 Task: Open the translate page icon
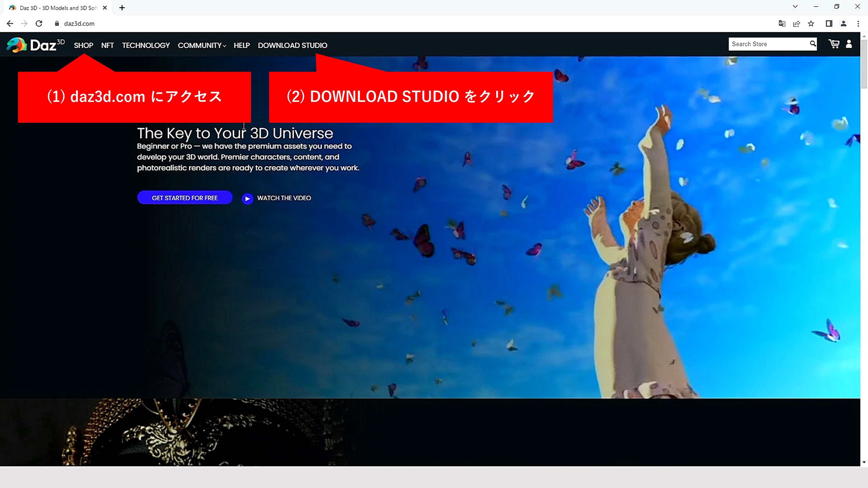pyautogui.click(x=782, y=24)
